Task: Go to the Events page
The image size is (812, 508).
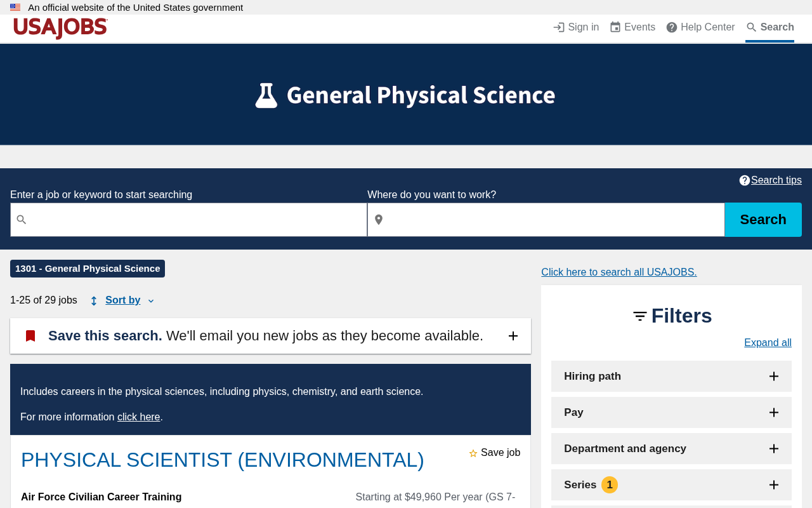Action: click(x=632, y=27)
